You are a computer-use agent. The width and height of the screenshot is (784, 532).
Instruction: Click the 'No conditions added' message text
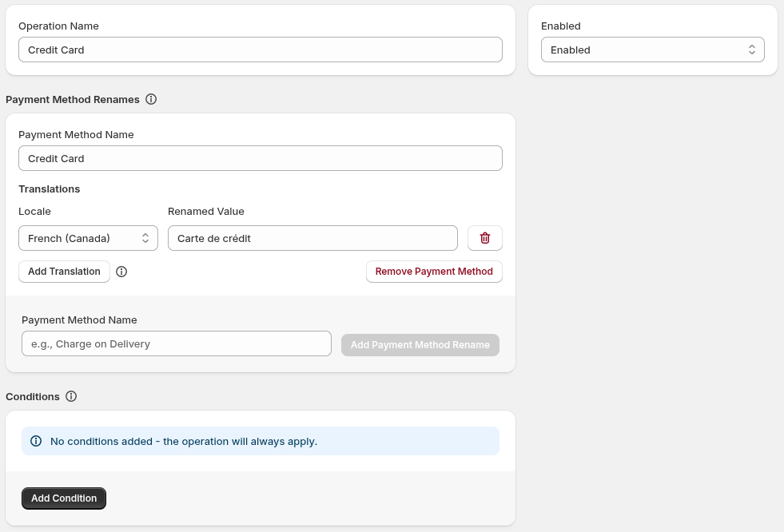point(184,442)
